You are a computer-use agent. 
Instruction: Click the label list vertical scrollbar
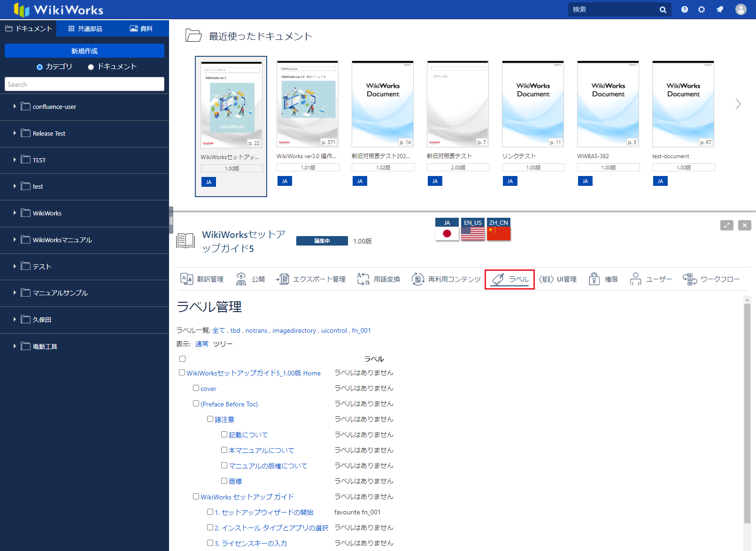(747, 413)
